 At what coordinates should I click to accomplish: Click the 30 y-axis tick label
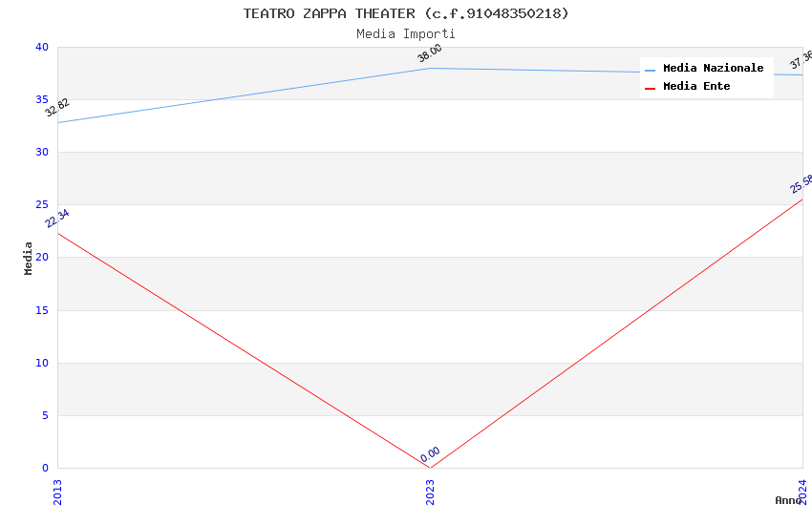[42, 152]
